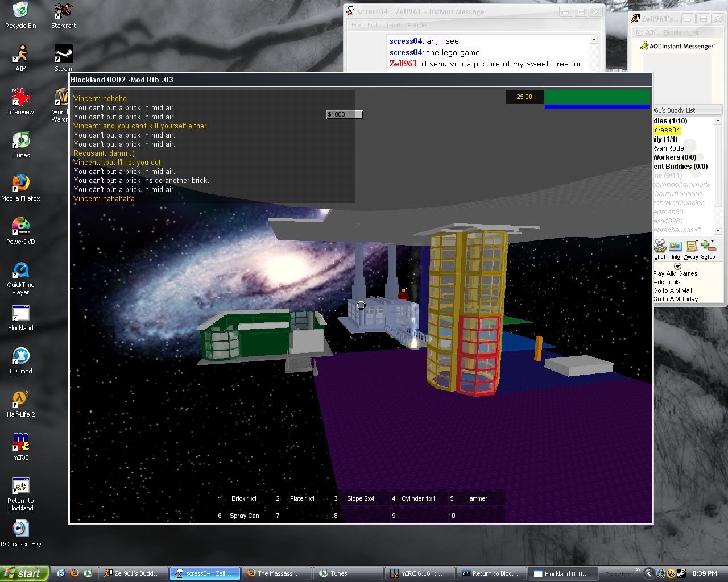Launch Mozilla Firefox from the desktop

coord(20,188)
